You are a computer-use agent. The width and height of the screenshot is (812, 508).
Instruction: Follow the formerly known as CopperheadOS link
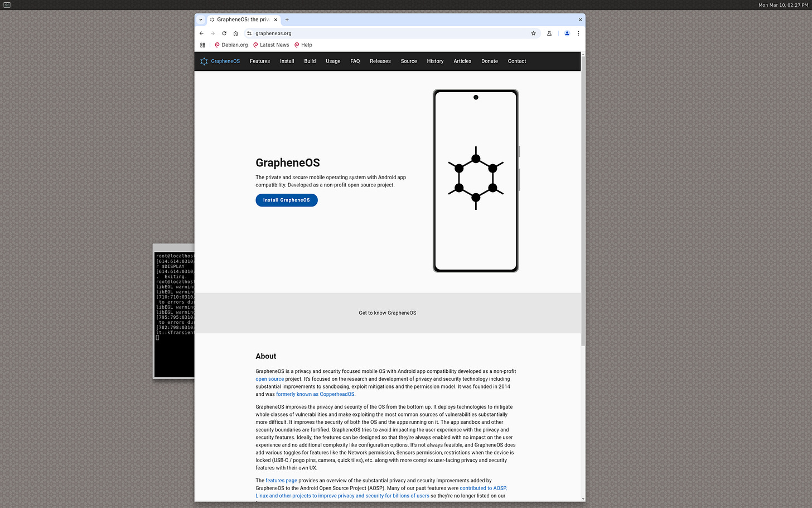[x=315, y=394]
